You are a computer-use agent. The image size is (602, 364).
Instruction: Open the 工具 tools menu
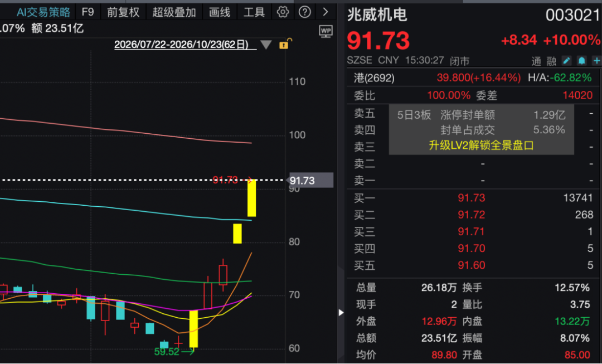(254, 12)
